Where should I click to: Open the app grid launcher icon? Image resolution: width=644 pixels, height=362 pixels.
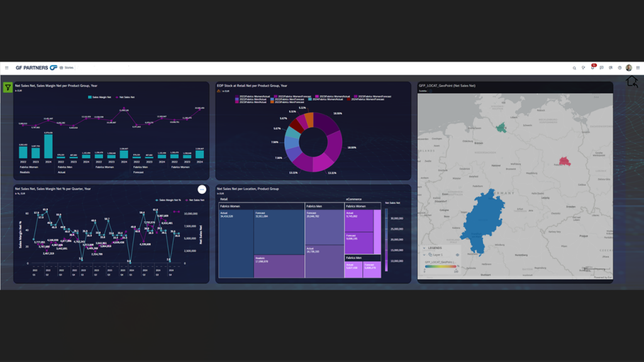[x=638, y=68]
